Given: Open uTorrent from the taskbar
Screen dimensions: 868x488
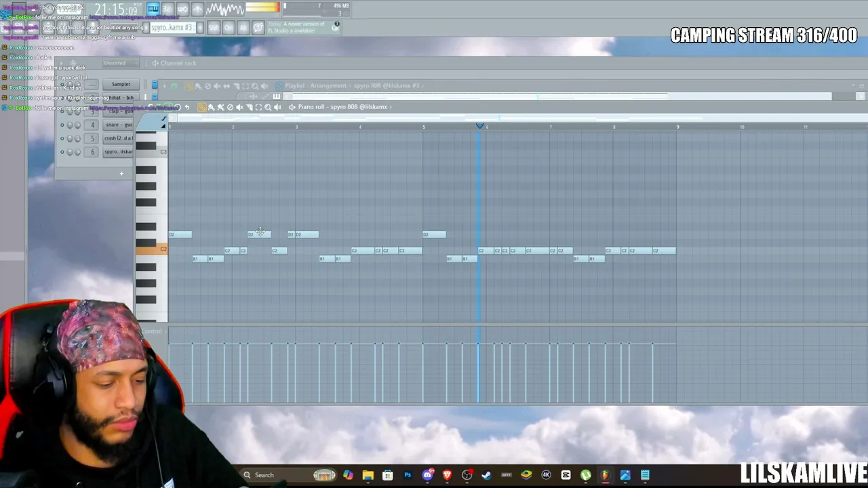Looking at the screenshot, I should click(585, 475).
